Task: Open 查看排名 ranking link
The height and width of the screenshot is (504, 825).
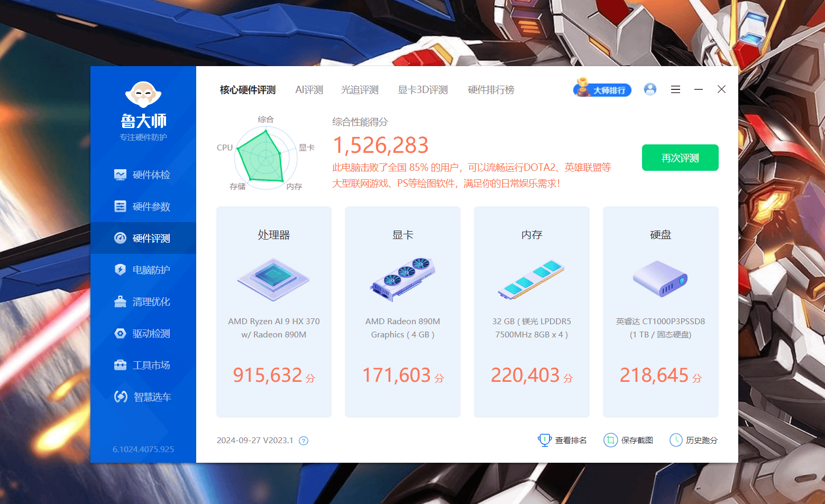Action: 562,440
